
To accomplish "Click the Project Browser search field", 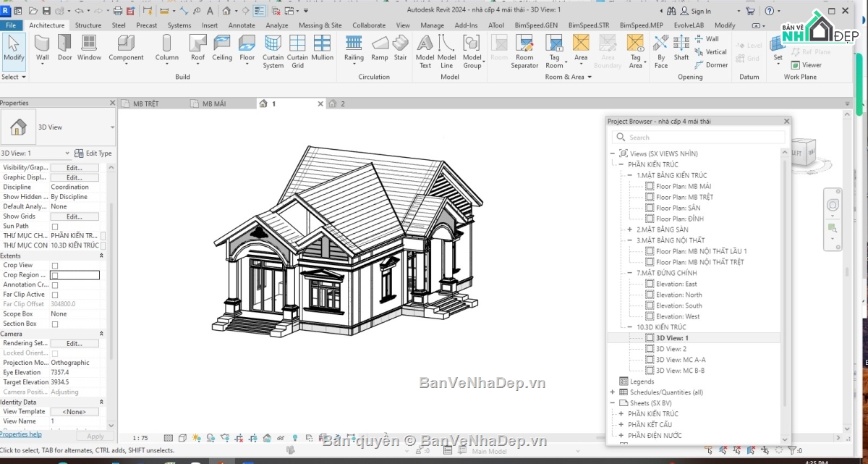I will point(698,138).
